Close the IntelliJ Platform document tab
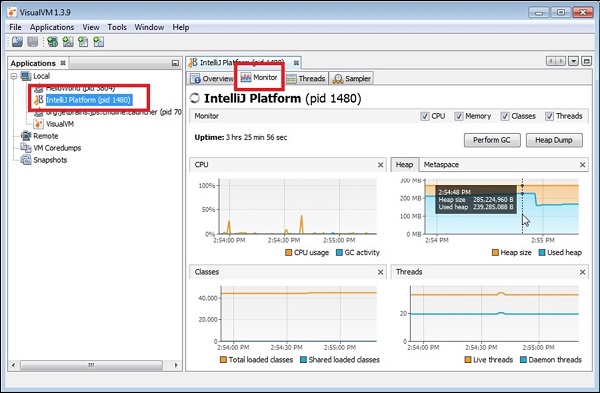 296,62
